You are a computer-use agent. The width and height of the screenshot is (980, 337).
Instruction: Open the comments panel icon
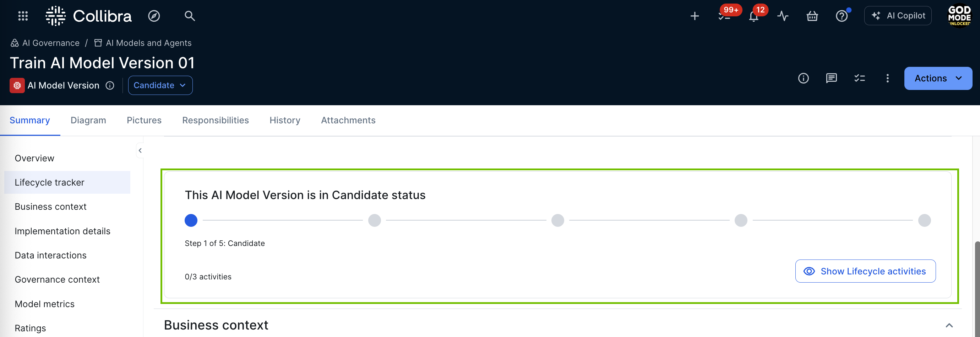pos(831,79)
